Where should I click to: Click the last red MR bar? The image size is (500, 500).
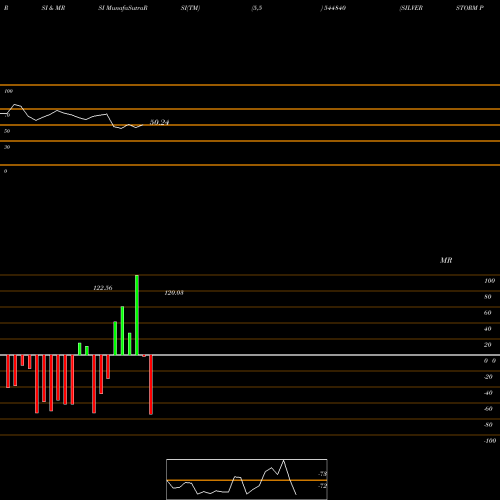click(151, 385)
